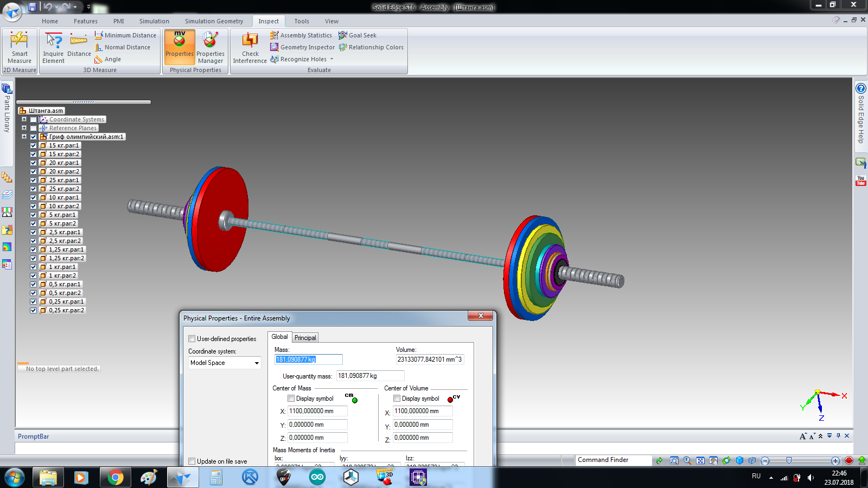Switch to the Global tab
Viewport: 868px width, 488px height.
[x=279, y=337]
